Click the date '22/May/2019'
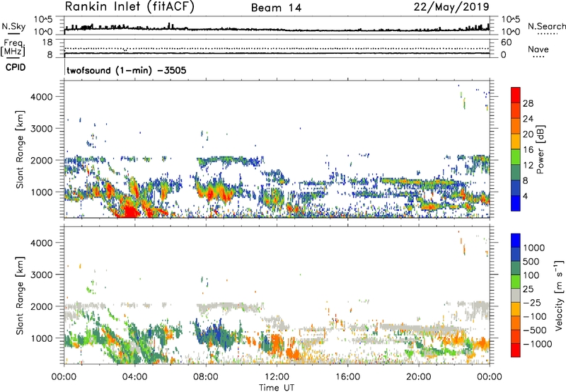 click(x=451, y=7)
